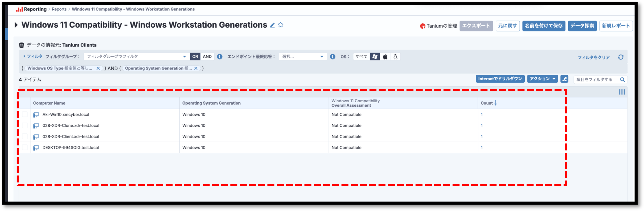Check the Aki-Win10.xmcyber.local row checkbox
644x211 pixels.
click(x=25, y=114)
